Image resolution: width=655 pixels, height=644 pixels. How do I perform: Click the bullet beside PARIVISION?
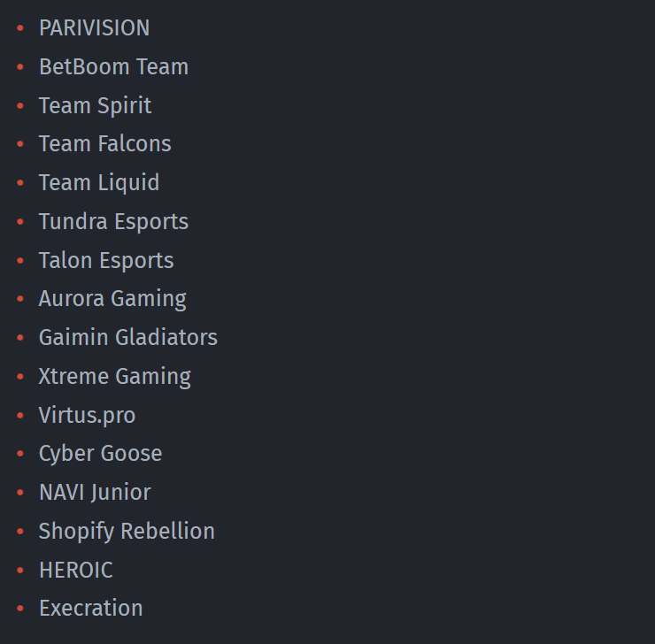coord(20,28)
